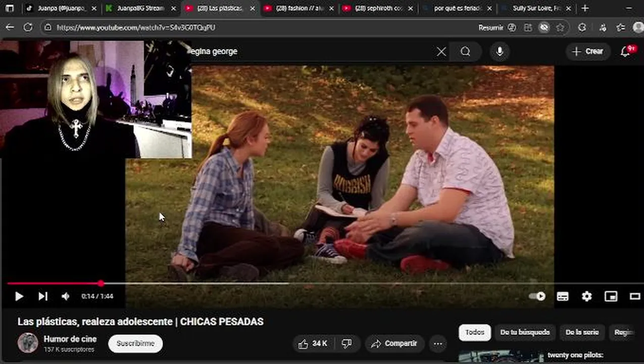Click the webcam overlay feed
The height and width of the screenshot is (364, 644).
click(96, 100)
